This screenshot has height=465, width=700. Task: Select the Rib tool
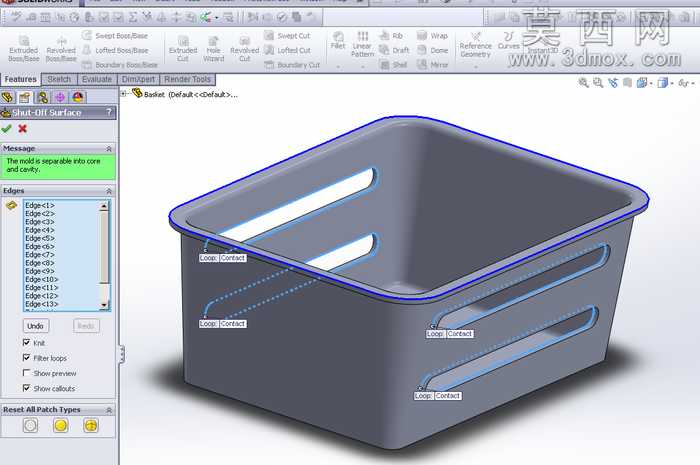(x=391, y=36)
